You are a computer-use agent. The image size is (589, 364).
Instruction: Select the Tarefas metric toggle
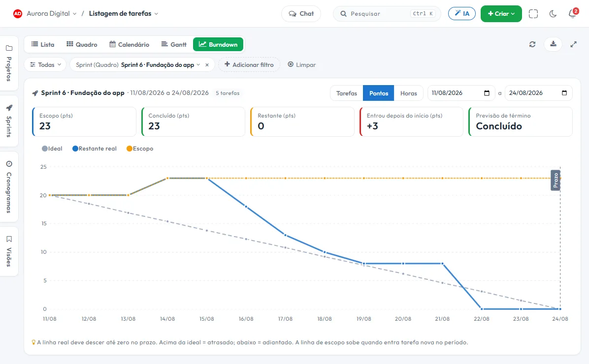tap(346, 93)
